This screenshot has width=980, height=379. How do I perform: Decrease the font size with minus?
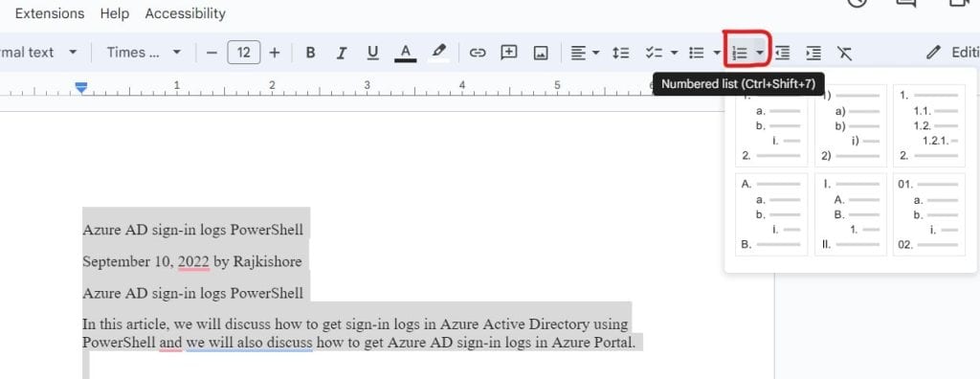[x=212, y=53]
